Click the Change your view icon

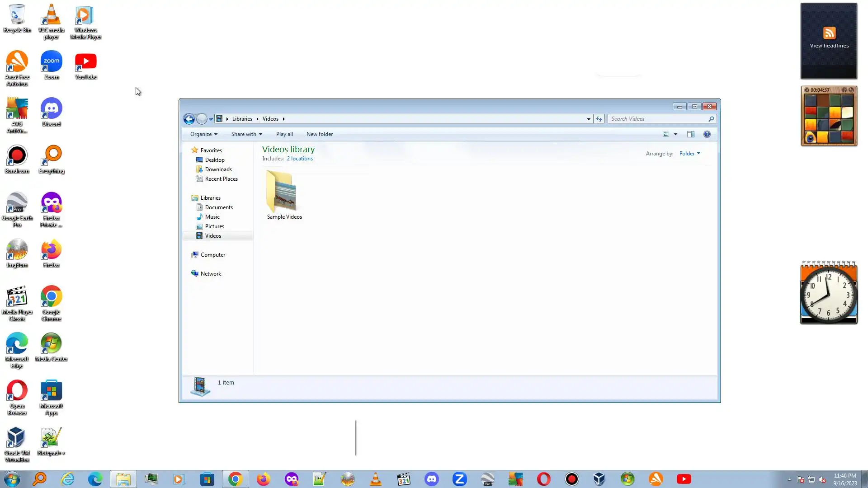click(x=666, y=134)
